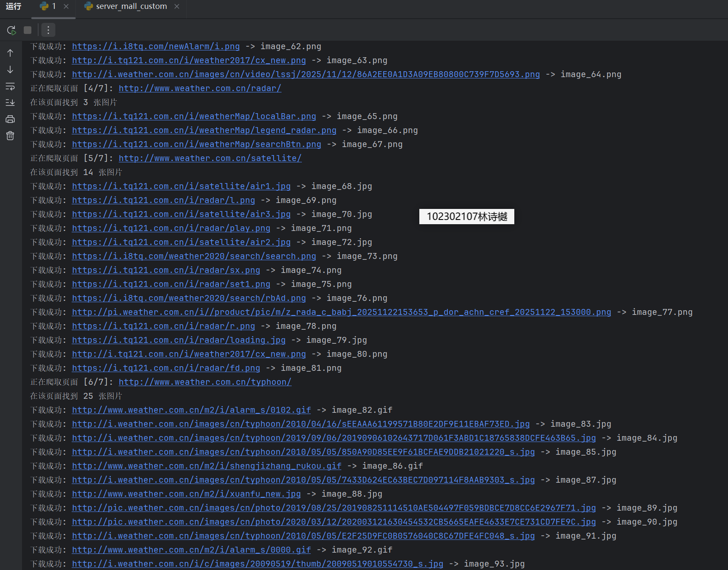The height and width of the screenshot is (570, 728).
Task: Click the 运行 tool window title
Action: pos(14,6)
